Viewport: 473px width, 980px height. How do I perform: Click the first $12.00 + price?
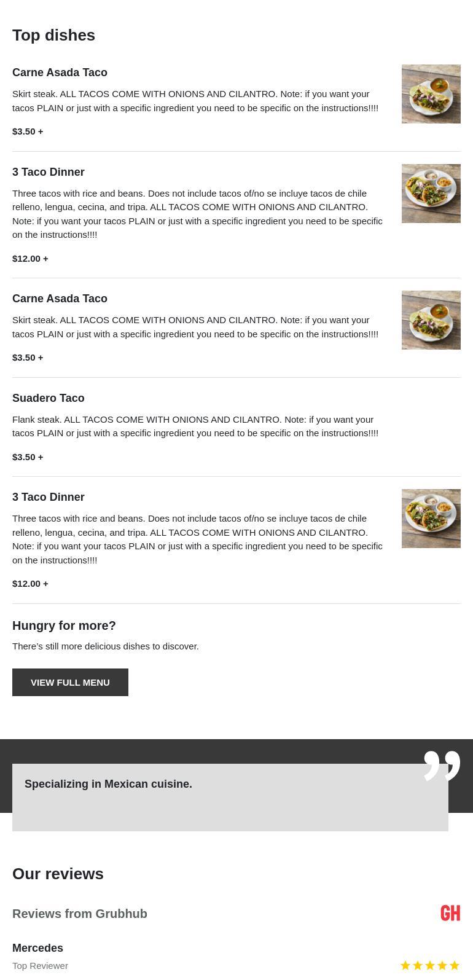(x=30, y=258)
